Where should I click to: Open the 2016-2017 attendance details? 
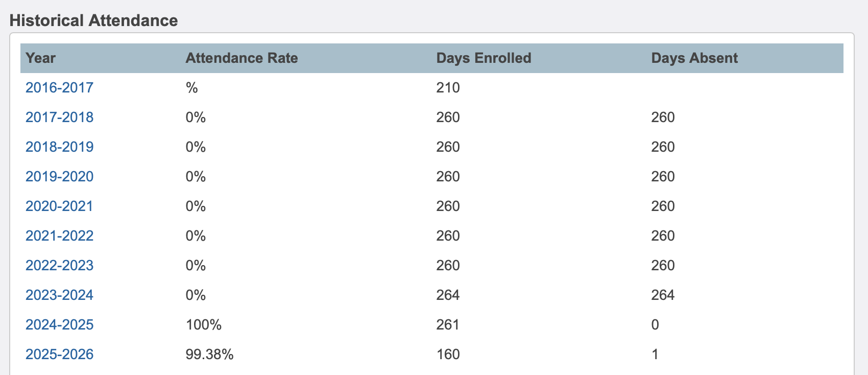point(59,87)
